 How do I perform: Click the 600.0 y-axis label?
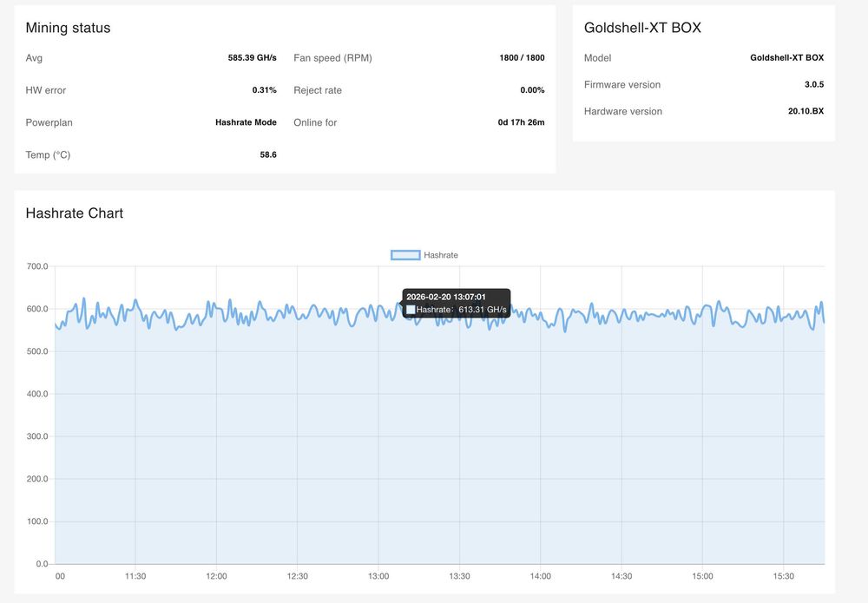[x=37, y=309]
